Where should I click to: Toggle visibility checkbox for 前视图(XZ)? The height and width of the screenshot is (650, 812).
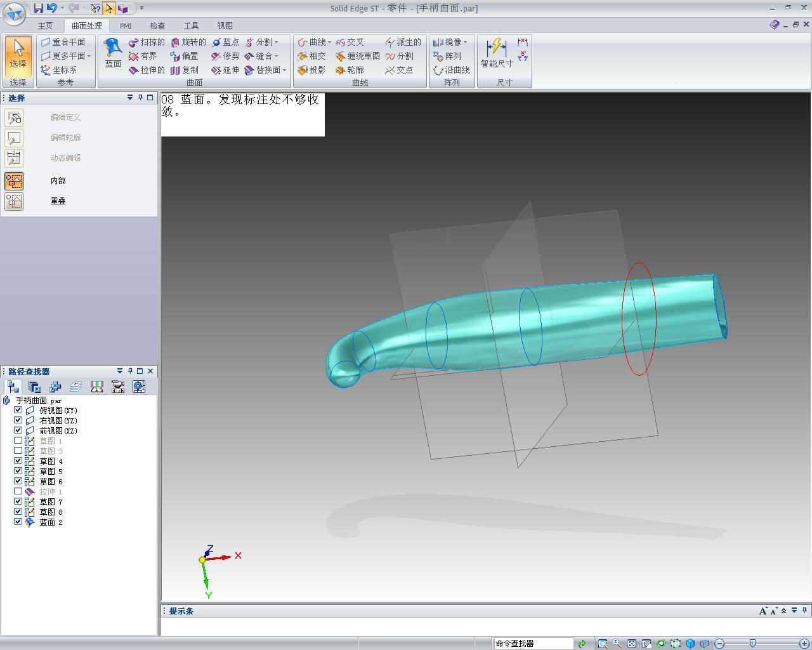pyautogui.click(x=18, y=430)
